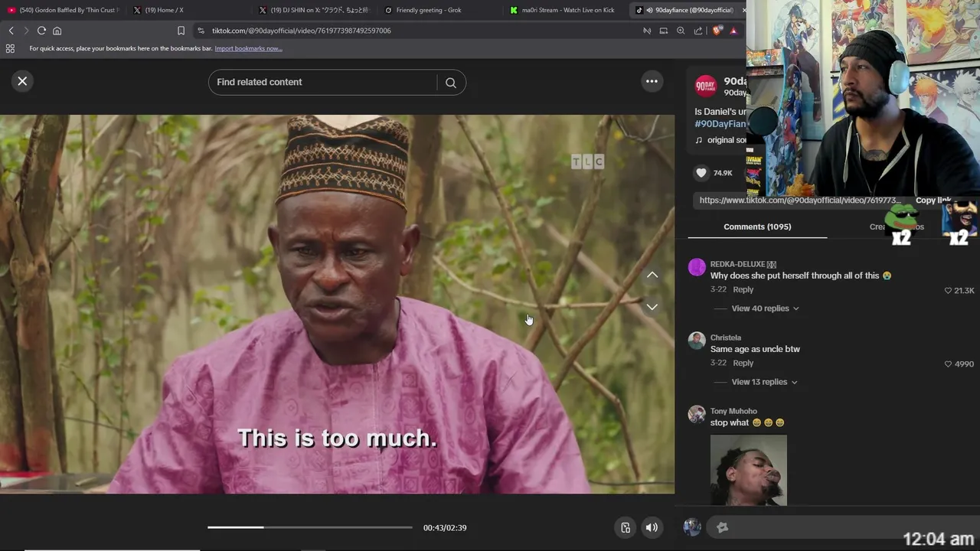Image resolution: width=980 pixels, height=551 pixels.
Task: Switch to the Gordon Baffled YouTube tab
Action: tap(64, 10)
